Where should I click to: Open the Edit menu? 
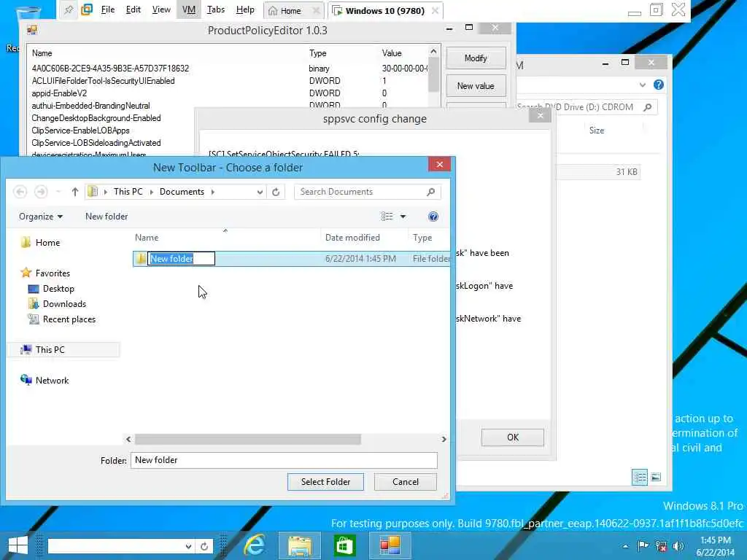(133, 9)
